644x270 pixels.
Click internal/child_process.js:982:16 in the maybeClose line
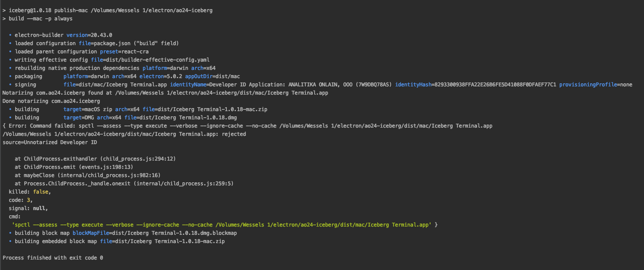(110, 175)
